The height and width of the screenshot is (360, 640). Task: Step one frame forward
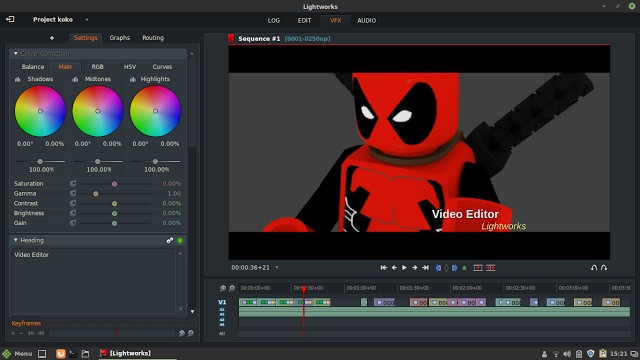414,268
